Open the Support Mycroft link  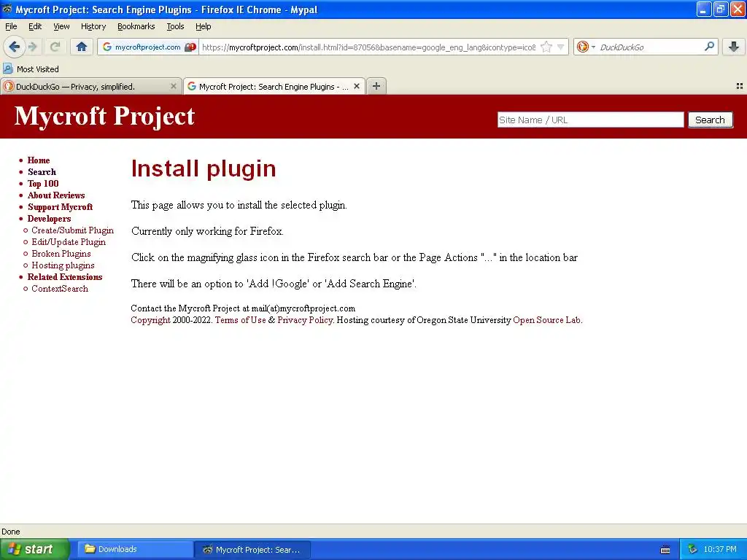point(60,207)
